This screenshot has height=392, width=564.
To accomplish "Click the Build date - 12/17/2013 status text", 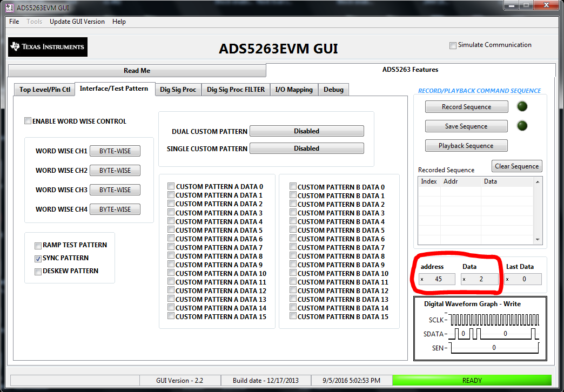I will pos(265,381).
